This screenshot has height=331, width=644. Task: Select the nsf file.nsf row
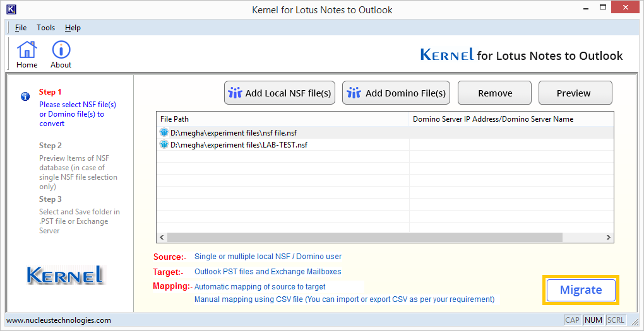click(385, 132)
